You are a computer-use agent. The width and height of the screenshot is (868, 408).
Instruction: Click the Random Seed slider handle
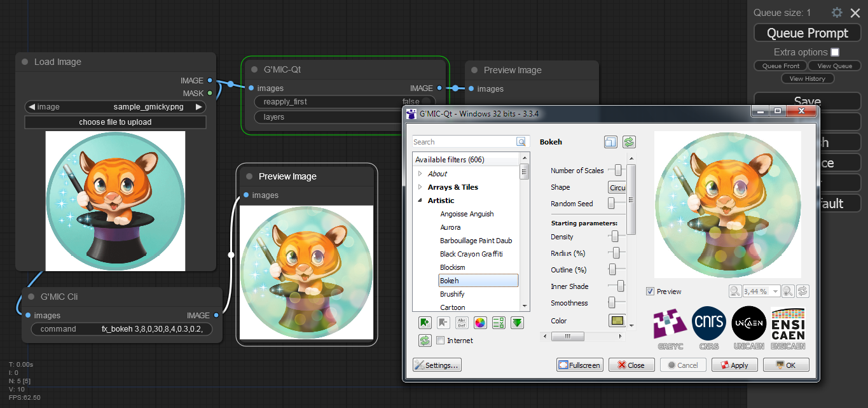pyautogui.click(x=611, y=204)
